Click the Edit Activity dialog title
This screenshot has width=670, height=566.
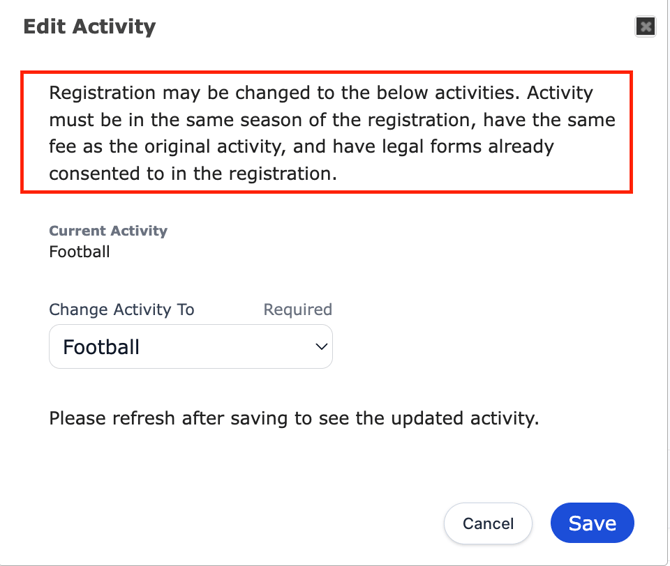tap(89, 26)
